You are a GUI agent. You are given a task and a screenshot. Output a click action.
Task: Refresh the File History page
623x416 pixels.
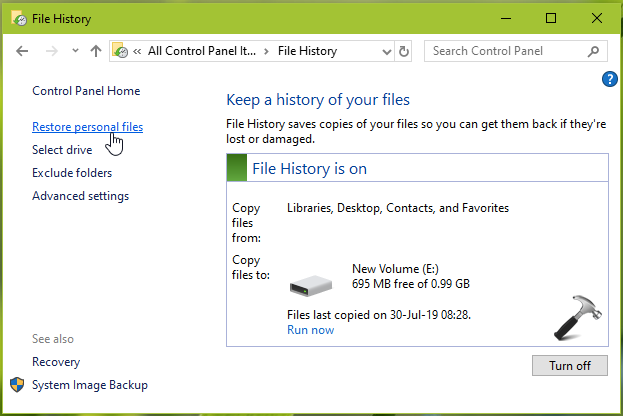(x=404, y=51)
